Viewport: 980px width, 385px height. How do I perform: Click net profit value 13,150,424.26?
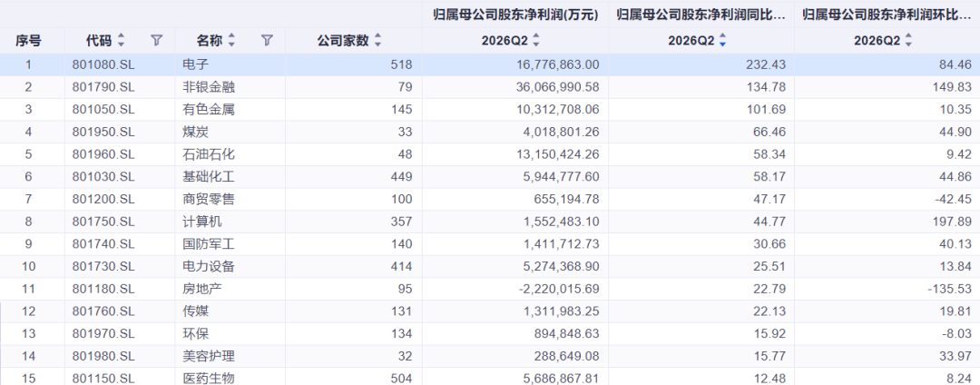pyautogui.click(x=558, y=154)
